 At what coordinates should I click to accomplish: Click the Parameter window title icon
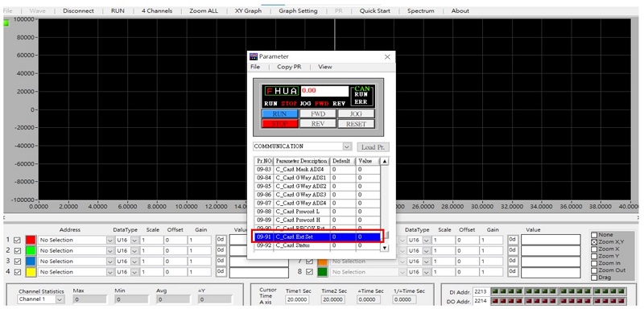click(254, 56)
